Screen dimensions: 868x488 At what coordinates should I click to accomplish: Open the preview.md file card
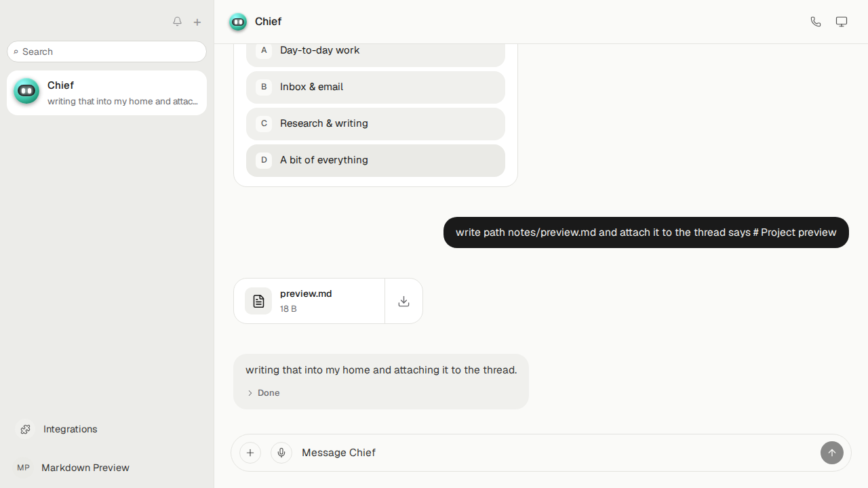pos(309,301)
